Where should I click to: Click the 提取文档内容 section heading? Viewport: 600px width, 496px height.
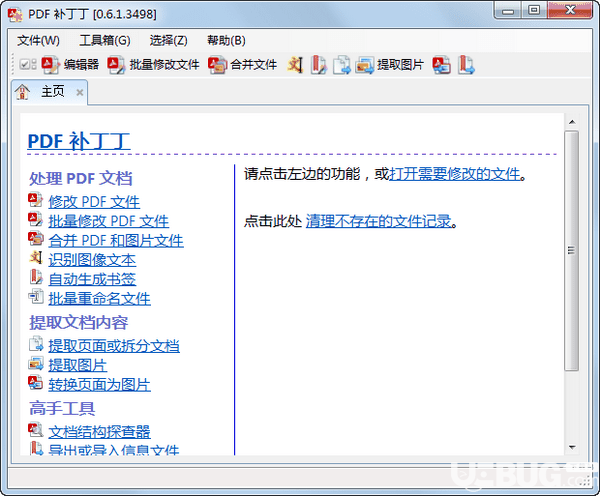coord(78,323)
